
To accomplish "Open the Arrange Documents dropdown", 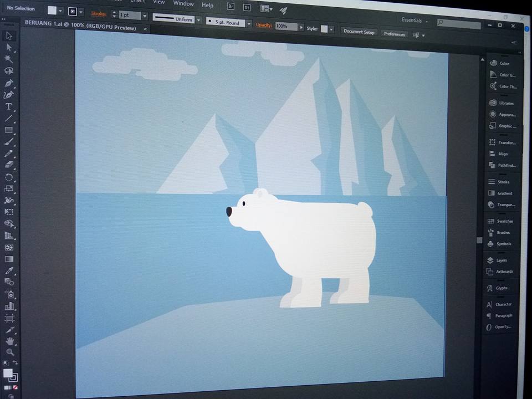I will [267, 8].
